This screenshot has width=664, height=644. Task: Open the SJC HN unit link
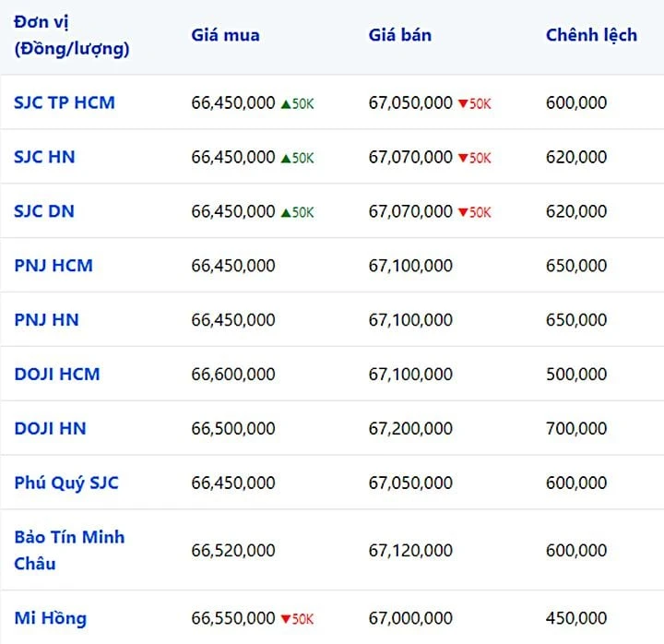tap(44, 157)
